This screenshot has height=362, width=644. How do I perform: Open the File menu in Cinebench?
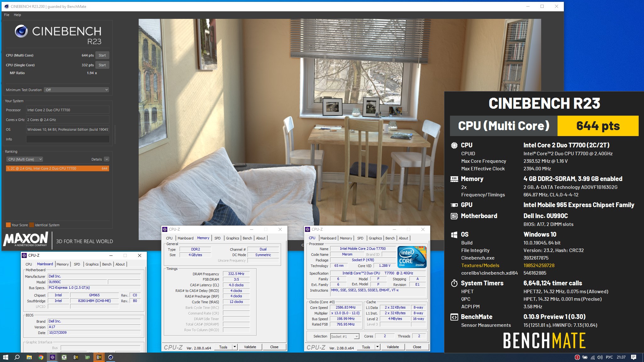(7, 15)
